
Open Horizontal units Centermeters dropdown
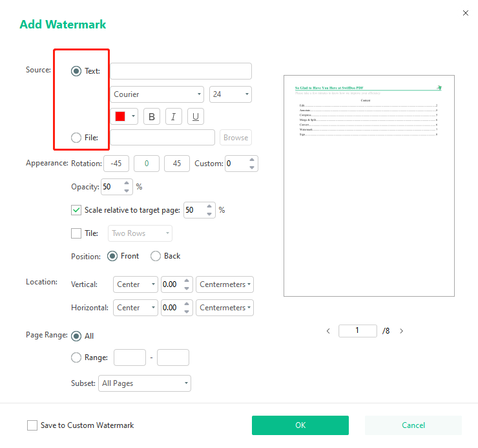click(x=225, y=308)
